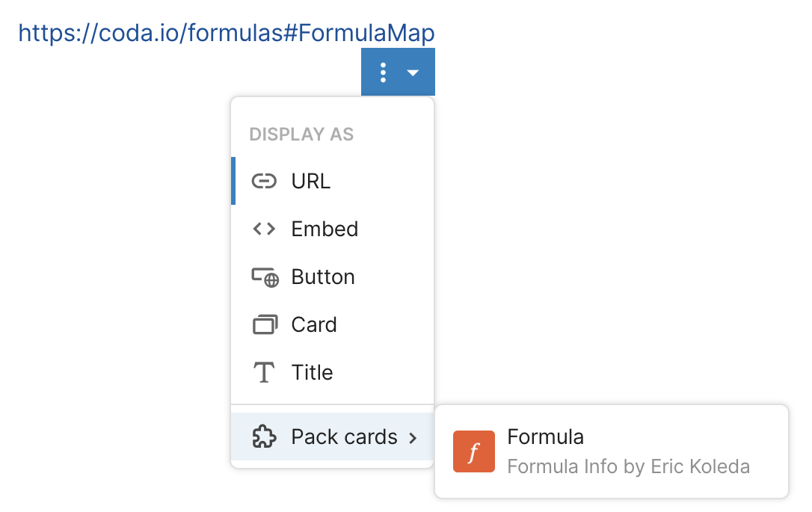Click the DISPLAY AS section header
Image resolution: width=812 pixels, height=512 pixels.
[301, 135]
